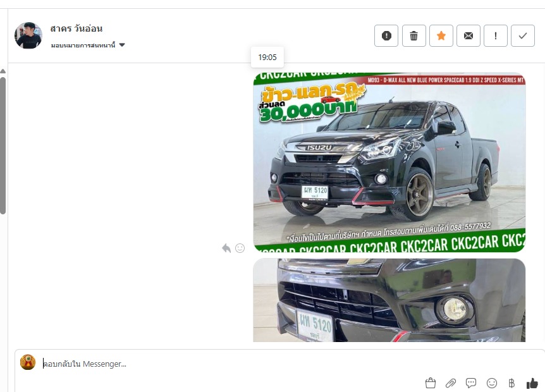545x392 pixels.
Task: Click the baht payment request icon
Action: tap(511, 383)
